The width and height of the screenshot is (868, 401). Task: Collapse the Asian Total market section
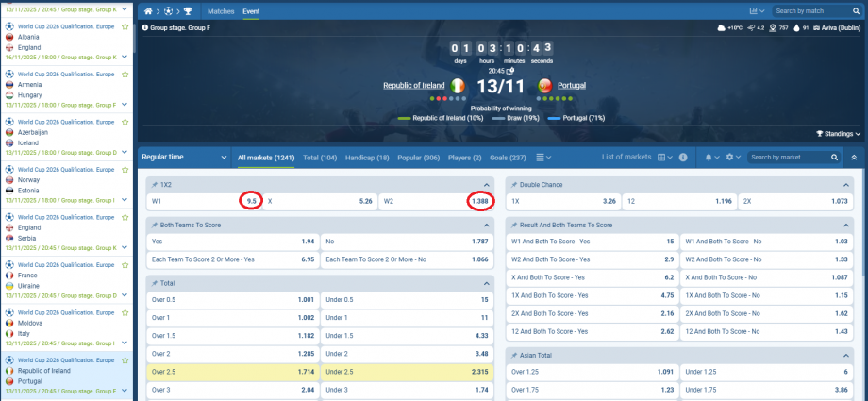pos(846,355)
